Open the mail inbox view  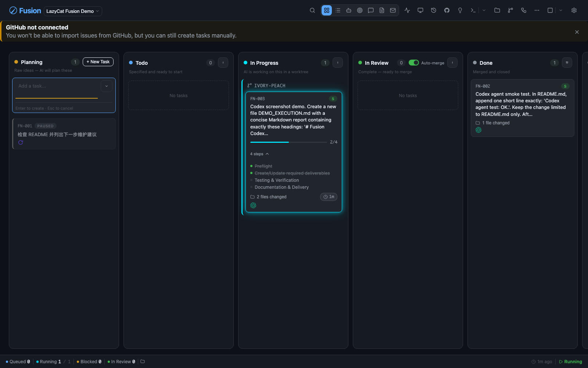(393, 10)
